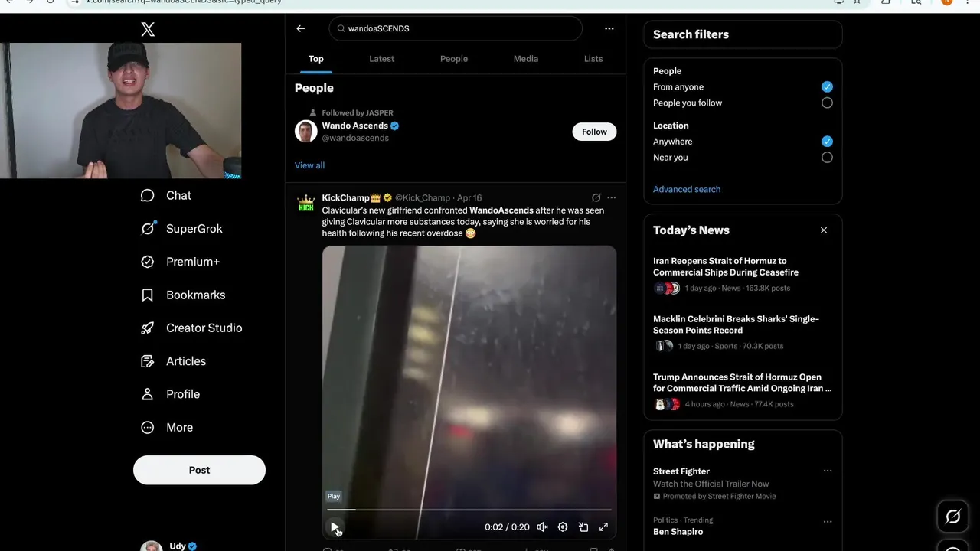The width and height of the screenshot is (980, 551).
Task: Open Premium+ in the sidebar
Action: (x=181, y=262)
